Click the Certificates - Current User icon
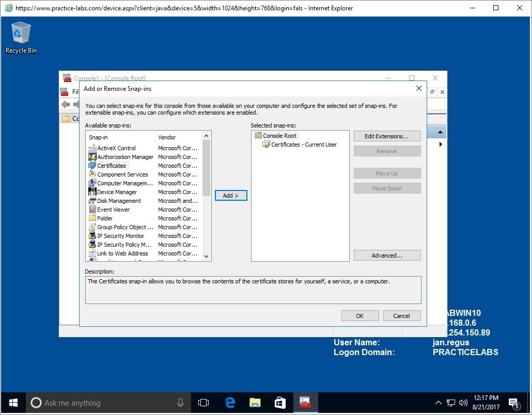This screenshot has height=415, width=532. [x=267, y=145]
